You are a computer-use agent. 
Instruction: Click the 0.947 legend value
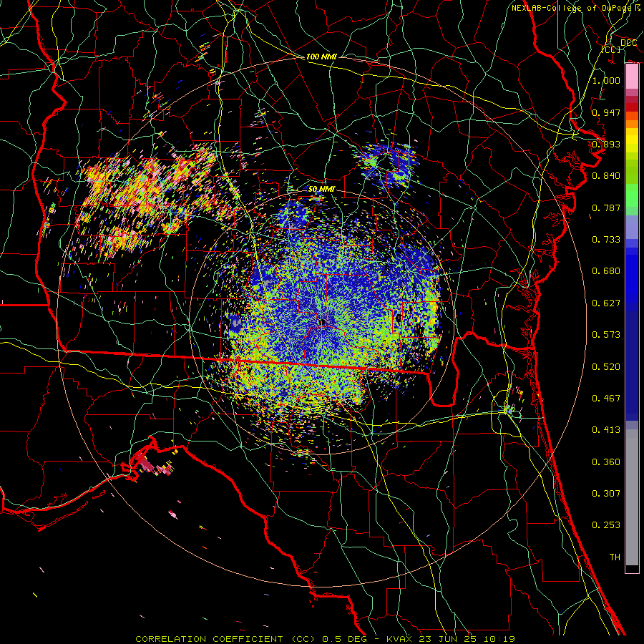point(606,112)
